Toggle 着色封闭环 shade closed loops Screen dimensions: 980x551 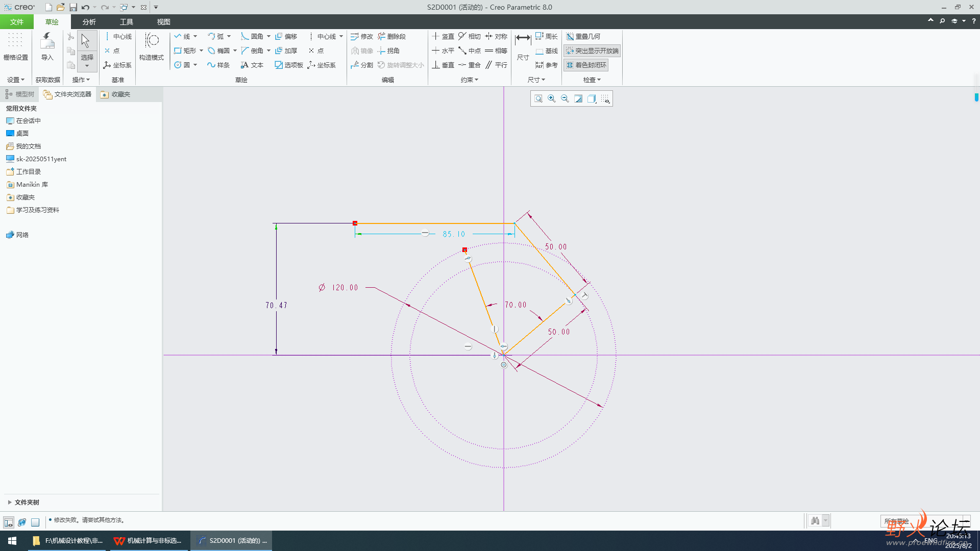click(x=586, y=65)
